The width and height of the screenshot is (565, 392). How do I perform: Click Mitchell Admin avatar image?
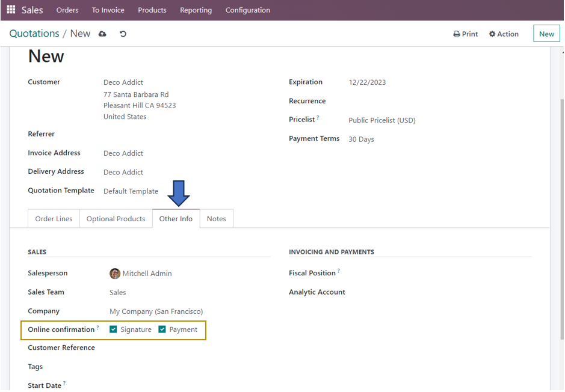coord(115,274)
